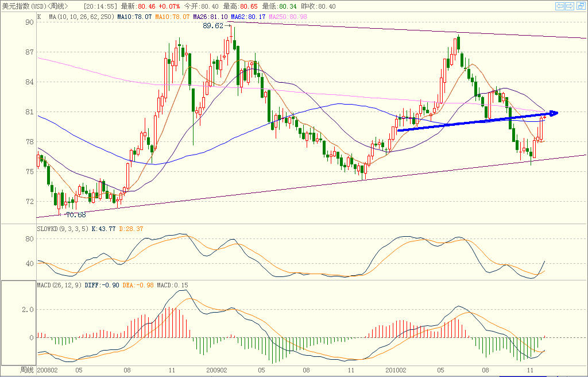Click the 今开:80.40 open value
Screen dimensions: 588x377
click(x=201, y=6)
